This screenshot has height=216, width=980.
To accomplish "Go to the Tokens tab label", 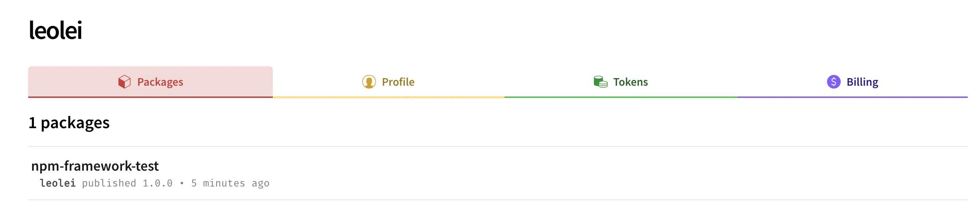I will [630, 82].
